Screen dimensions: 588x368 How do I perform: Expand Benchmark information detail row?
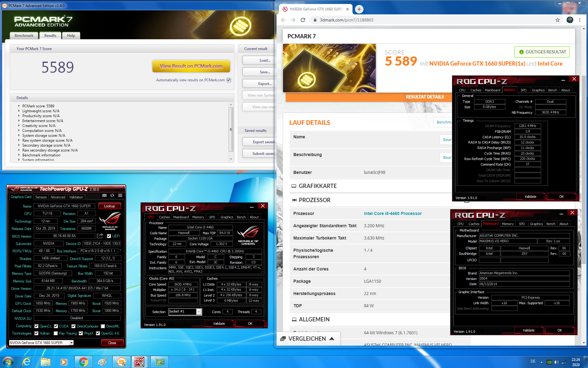click(x=19, y=155)
